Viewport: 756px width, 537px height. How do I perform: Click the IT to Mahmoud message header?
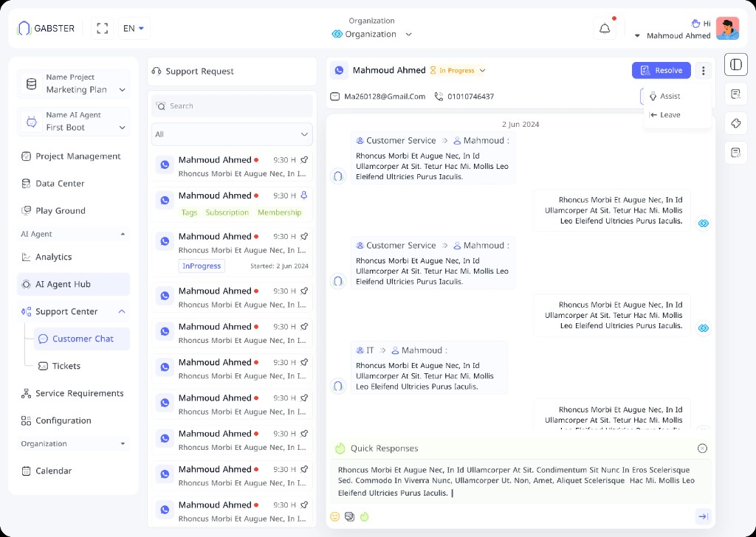(x=401, y=350)
